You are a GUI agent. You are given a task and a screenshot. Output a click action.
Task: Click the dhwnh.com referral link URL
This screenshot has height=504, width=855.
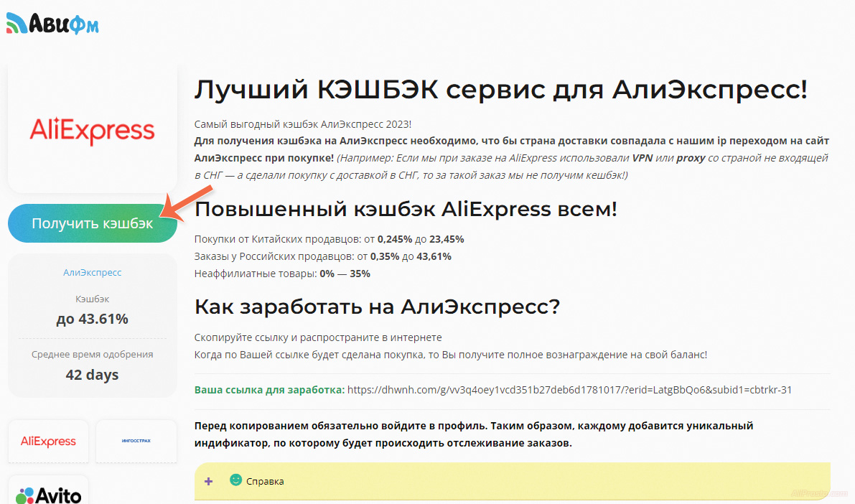pos(569,390)
